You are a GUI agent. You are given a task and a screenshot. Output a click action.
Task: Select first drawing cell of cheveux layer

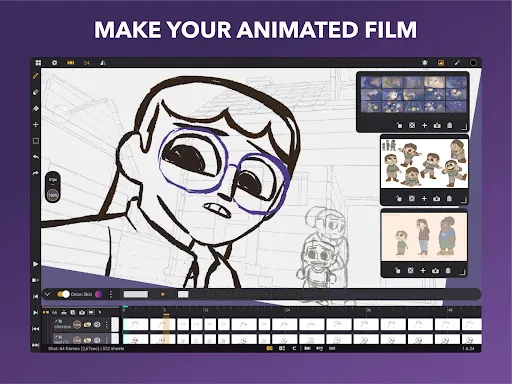(136, 324)
